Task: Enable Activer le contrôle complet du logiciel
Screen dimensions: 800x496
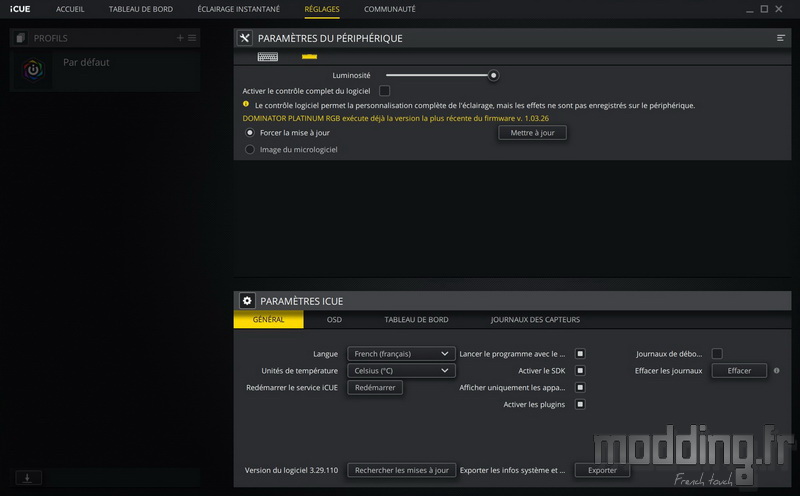Action: point(384,91)
